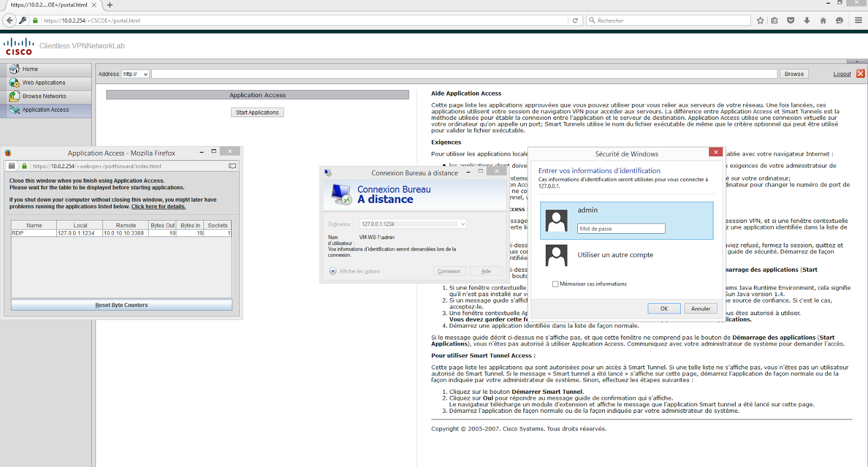Click the Connexion button in Remote Desktop
Viewport: 868px width, 467px height.
tap(449, 271)
